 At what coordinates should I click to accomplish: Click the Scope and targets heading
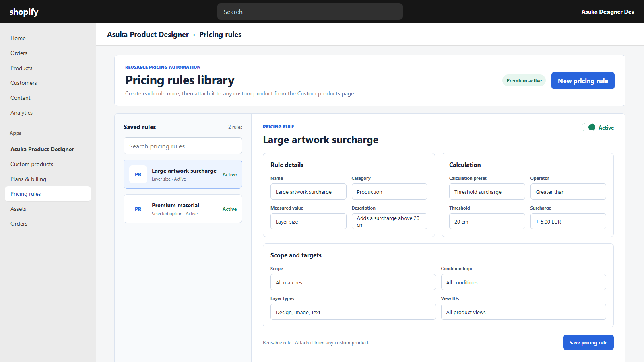296,255
